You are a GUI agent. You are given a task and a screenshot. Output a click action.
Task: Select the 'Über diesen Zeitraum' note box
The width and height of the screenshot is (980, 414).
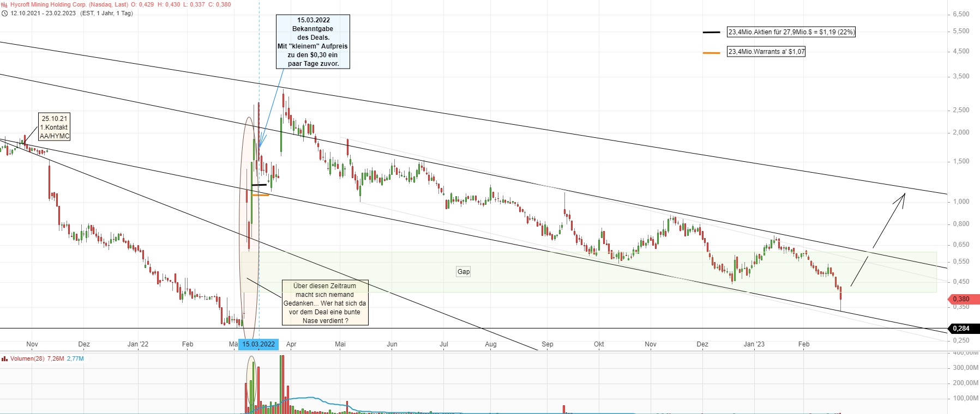click(x=325, y=303)
